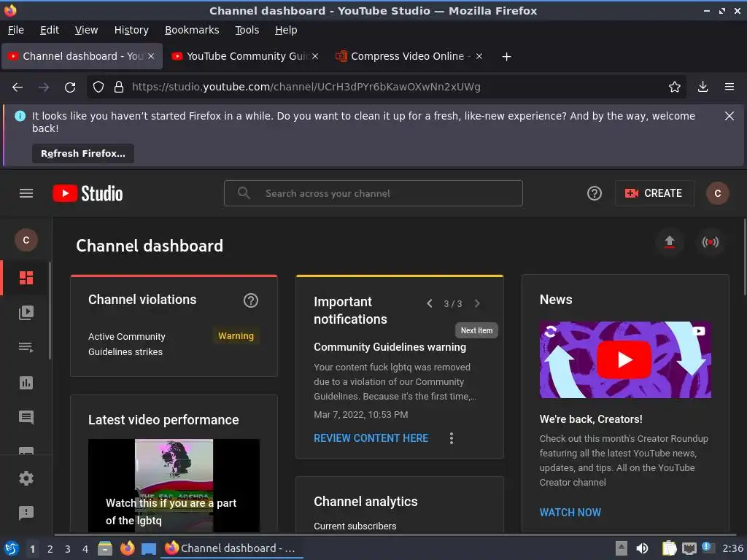The width and height of the screenshot is (747, 560).
Task: Close the Compress Video Online tab
Action: pyautogui.click(x=479, y=56)
